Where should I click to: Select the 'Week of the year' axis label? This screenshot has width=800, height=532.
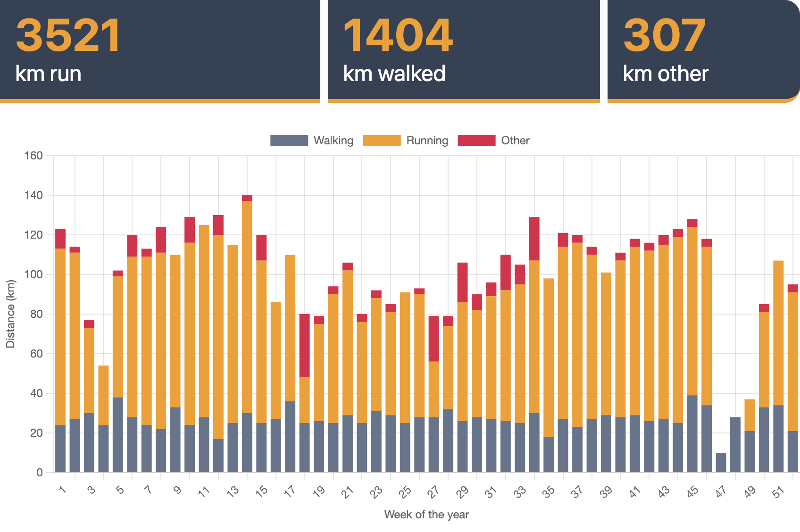pyautogui.click(x=427, y=514)
